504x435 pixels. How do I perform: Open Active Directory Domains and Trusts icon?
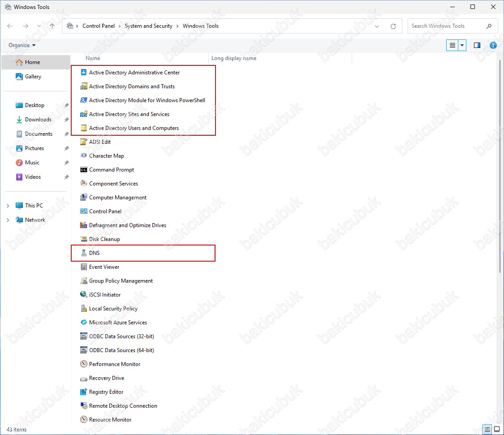(x=84, y=86)
